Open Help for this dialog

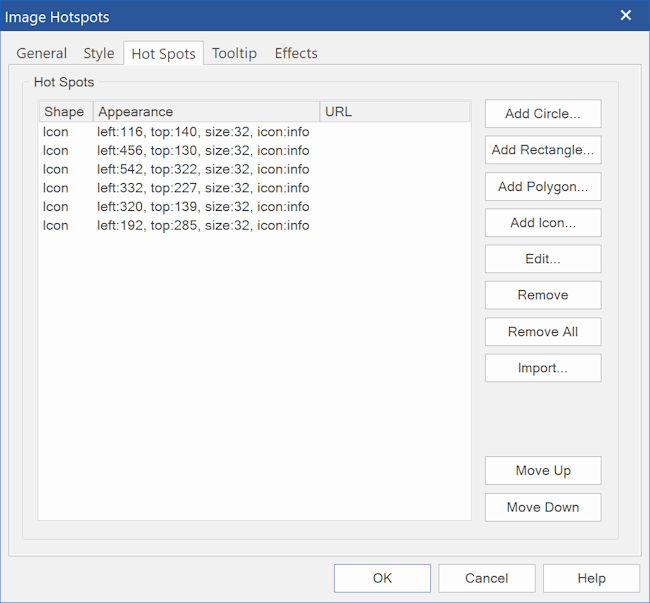tap(591, 578)
